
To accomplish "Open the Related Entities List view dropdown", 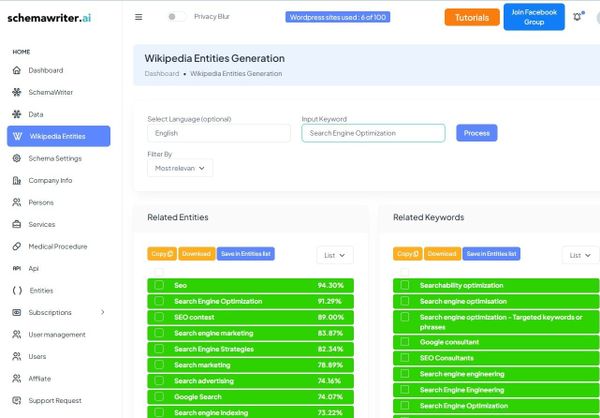I will [335, 255].
